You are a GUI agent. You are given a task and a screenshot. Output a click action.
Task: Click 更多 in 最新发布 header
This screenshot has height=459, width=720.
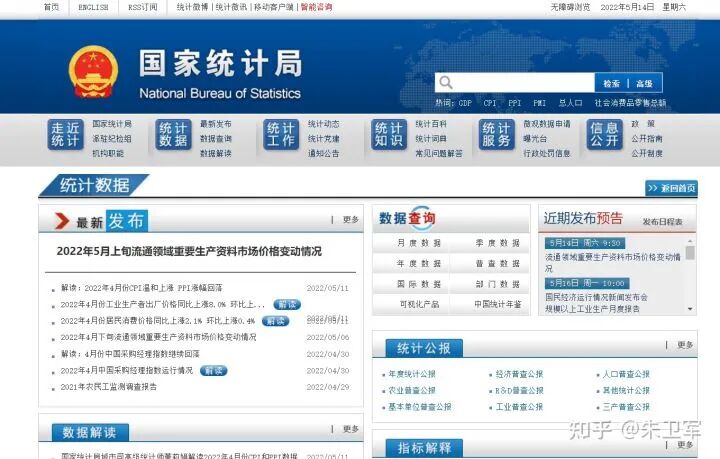(x=351, y=220)
